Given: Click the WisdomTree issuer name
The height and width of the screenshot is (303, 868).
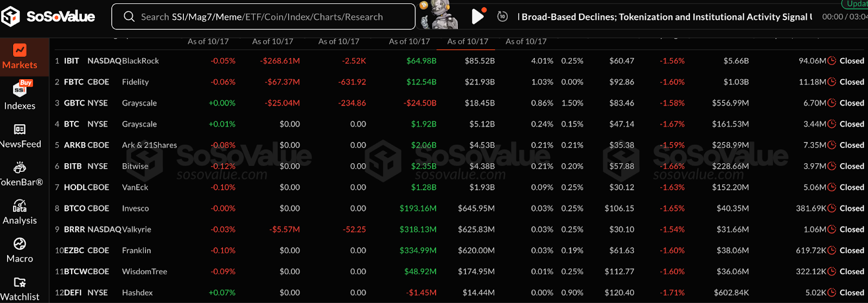Looking at the screenshot, I should click(x=145, y=272).
